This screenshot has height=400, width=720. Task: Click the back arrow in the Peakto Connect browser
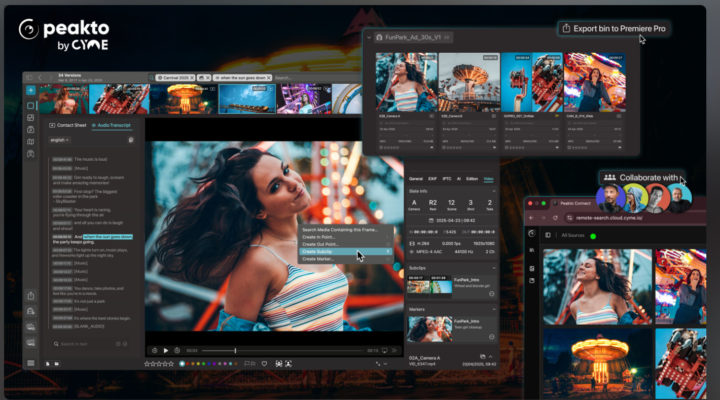coord(531,218)
